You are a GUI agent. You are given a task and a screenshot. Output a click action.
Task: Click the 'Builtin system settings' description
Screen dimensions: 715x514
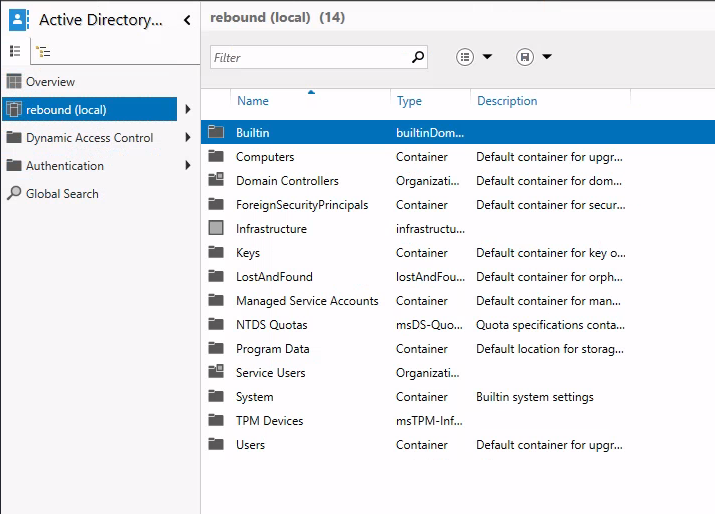[535, 397]
